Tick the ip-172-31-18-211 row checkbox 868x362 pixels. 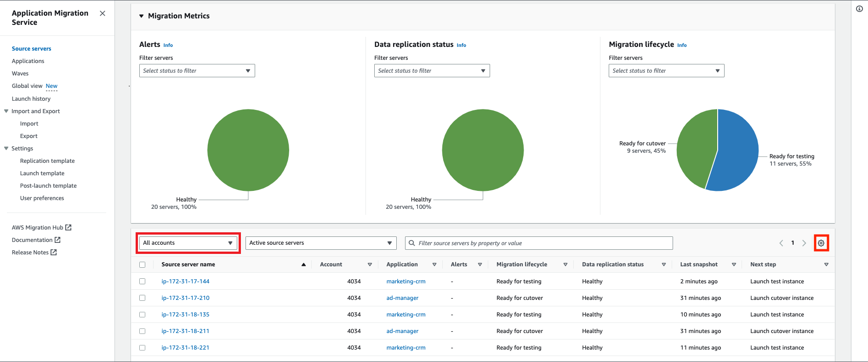(142, 331)
